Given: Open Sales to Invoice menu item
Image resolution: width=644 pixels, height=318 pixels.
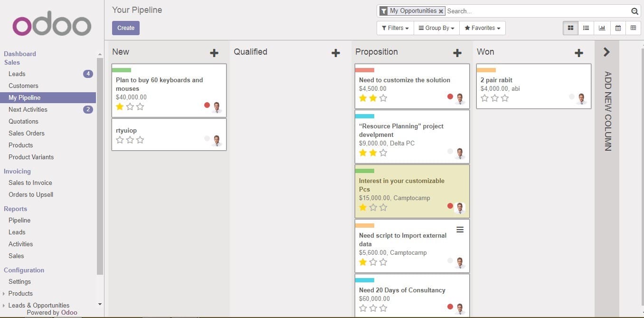Looking at the screenshot, I should pyautogui.click(x=30, y=183).
